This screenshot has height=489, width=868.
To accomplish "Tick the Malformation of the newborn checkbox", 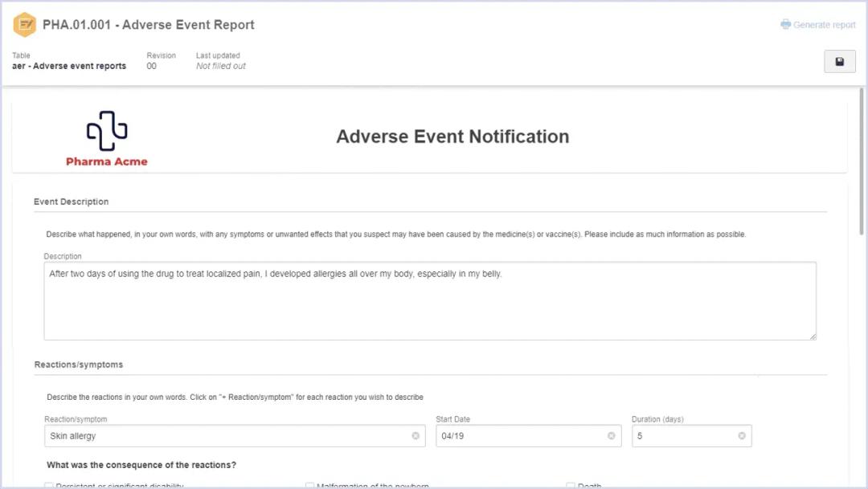I will tap(309, 486).
